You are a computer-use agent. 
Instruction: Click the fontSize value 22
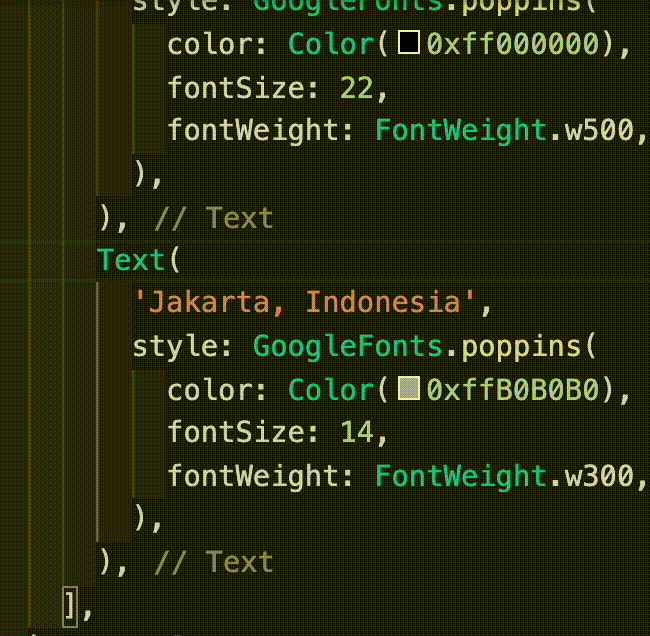[356, 88]
